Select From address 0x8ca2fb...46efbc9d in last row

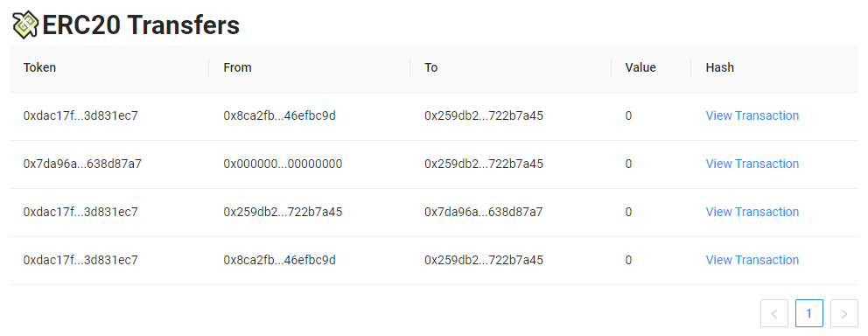279,260
